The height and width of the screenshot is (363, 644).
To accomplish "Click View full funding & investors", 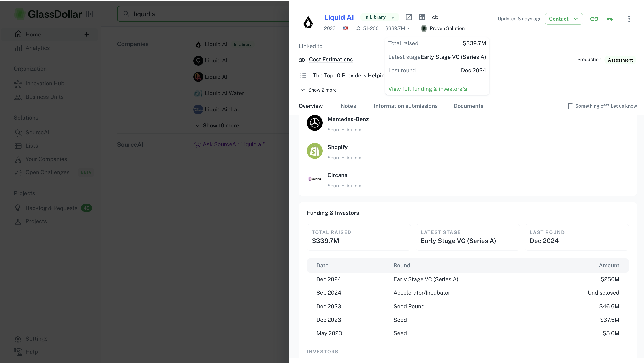I will [427, 89].
